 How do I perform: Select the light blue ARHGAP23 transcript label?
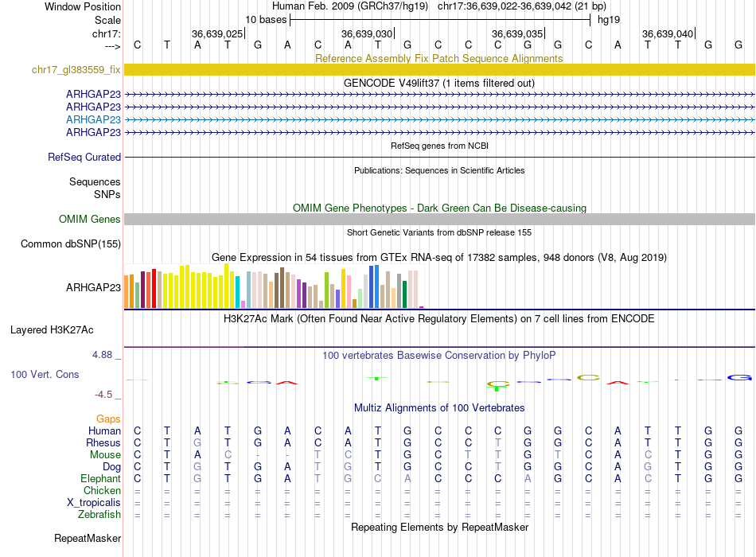[93, 119]
